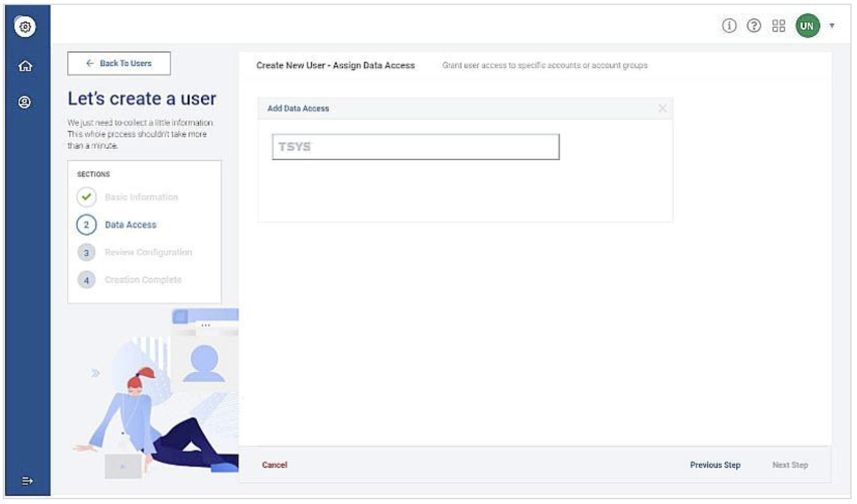The height and width of the screenshot is (504, 857).
Task: Go back with Back To Users button
Action: 119,63
